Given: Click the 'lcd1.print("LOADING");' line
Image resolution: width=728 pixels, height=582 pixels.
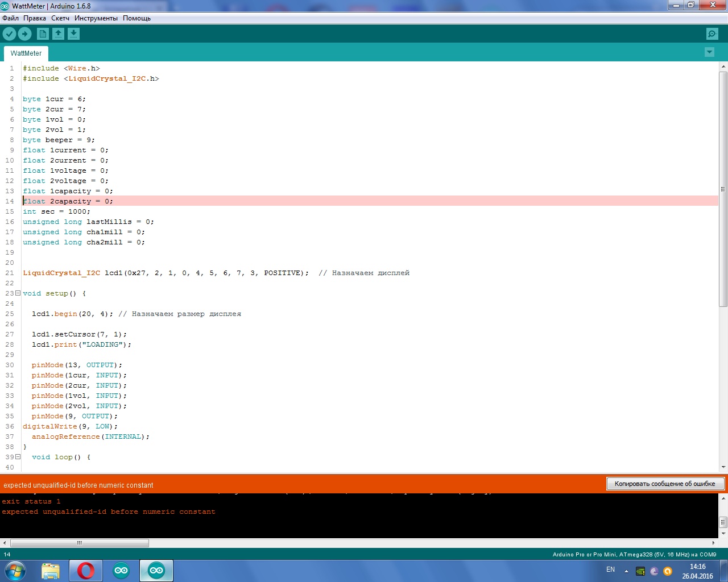Looking at the screenshot, I should 81,344.
